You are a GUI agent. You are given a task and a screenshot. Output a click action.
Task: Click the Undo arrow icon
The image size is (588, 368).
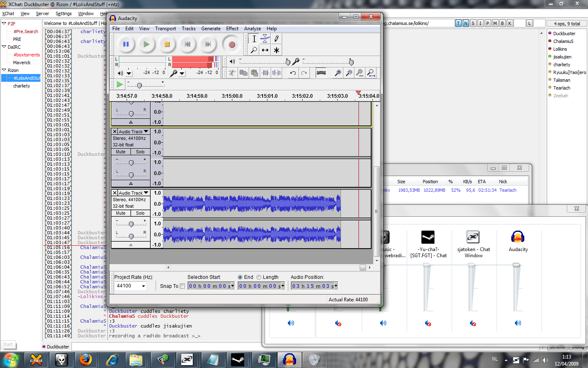point(293,73)
